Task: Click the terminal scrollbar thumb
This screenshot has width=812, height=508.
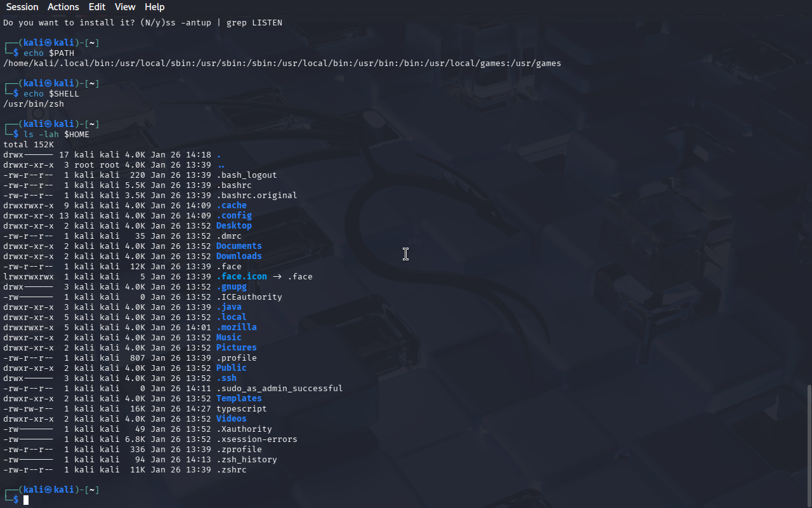Action: pyautogui.click(x=808, y=444)
